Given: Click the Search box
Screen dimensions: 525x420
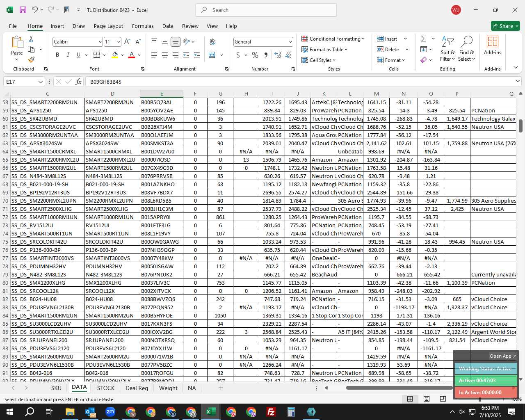Looking at the screenshot, I should pyautogui.click(x=266, y=10).
